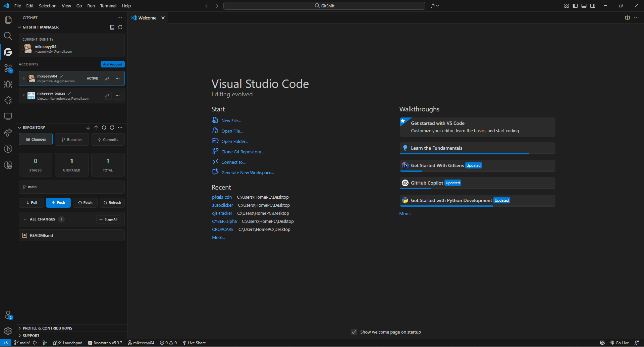Uncheck Show welcome page on startup
This screenshot has width=644, height=347.
354,332
